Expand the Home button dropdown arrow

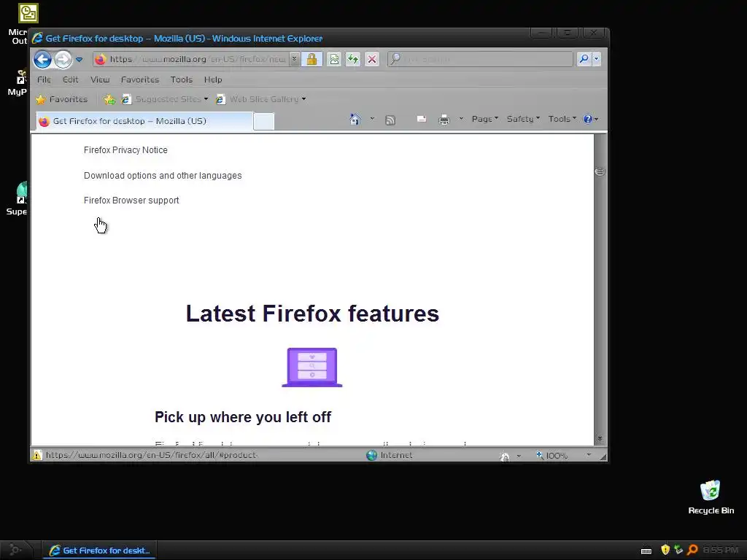click(372, 119)
